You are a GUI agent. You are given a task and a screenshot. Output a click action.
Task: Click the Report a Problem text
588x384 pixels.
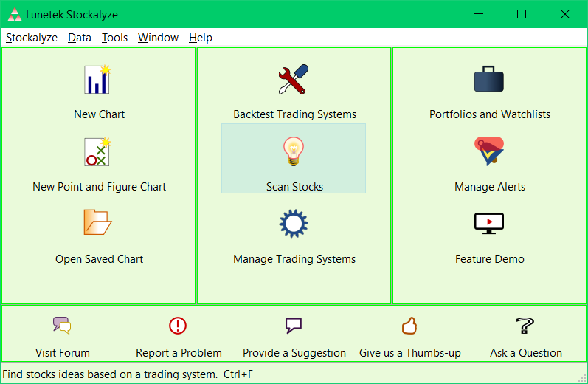coord(179,353)
